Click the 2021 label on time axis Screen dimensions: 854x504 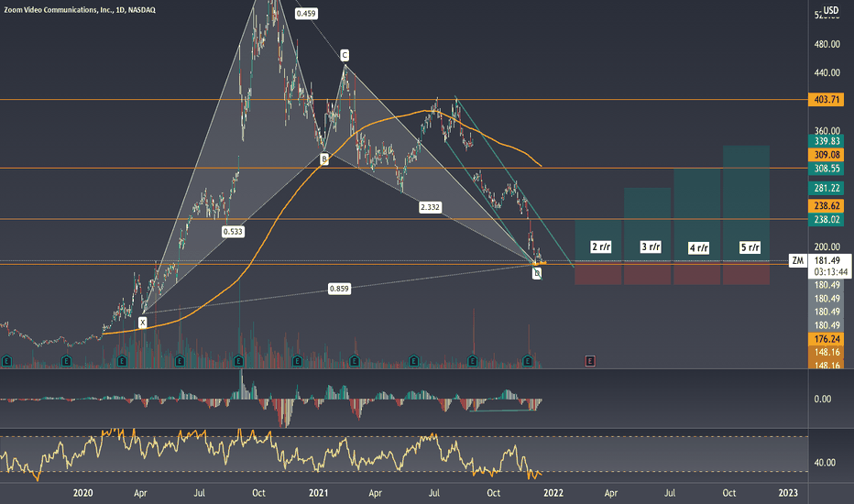click(x=319, y=493)
